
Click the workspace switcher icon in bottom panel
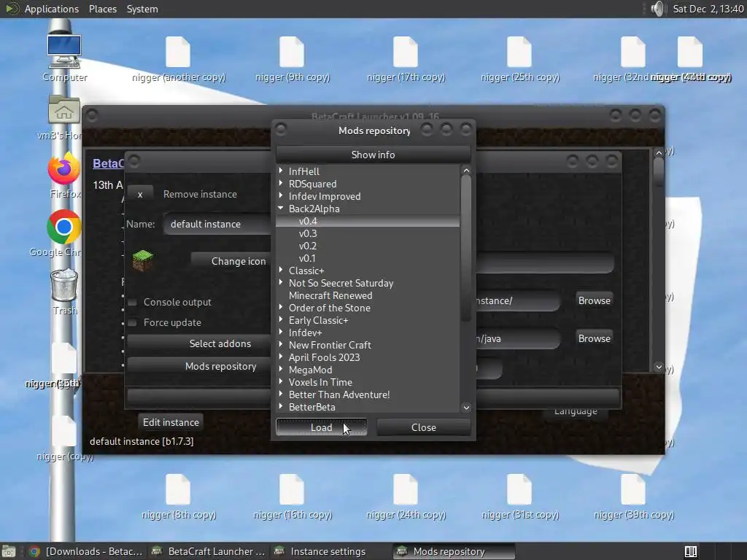(x=691, y=551)
